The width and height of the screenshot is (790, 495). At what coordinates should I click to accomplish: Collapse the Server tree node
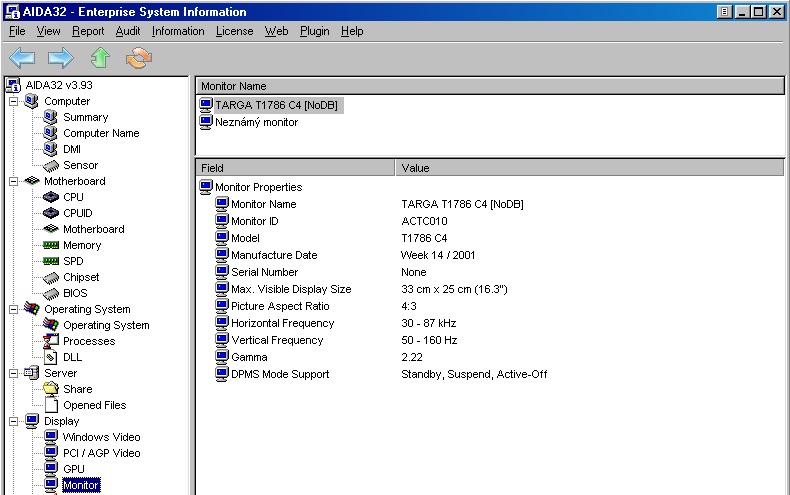click(14, 373)
